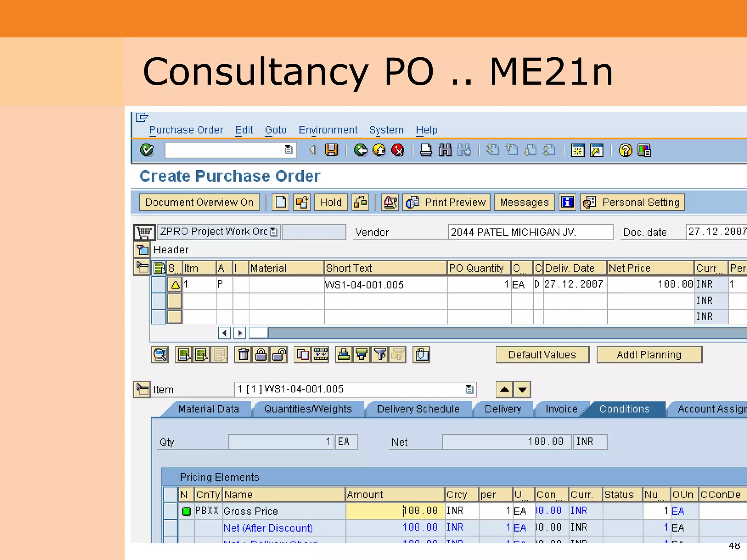Screen dimensions: 747x560
Task: Open the Purchase Order menu
Action: (186, 130)
